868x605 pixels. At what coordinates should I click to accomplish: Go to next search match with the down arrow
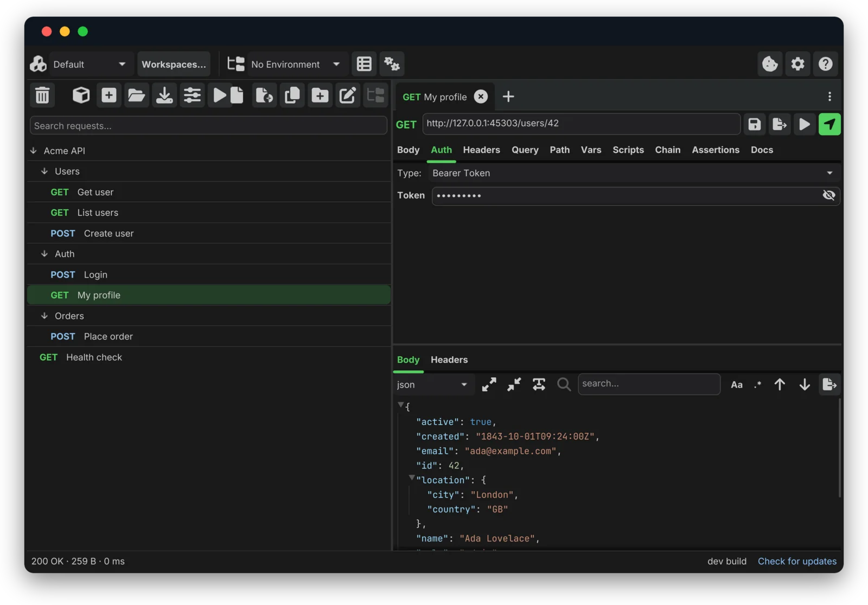[x=805, y=384]
